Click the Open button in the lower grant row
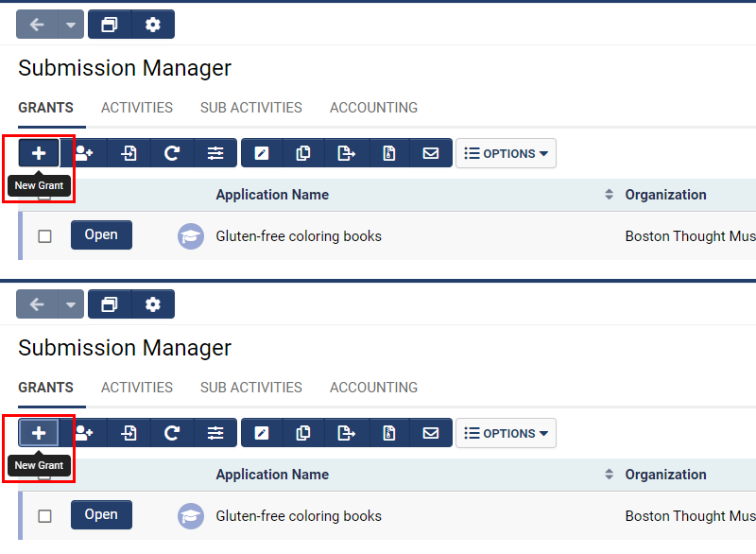 point(101,515)
